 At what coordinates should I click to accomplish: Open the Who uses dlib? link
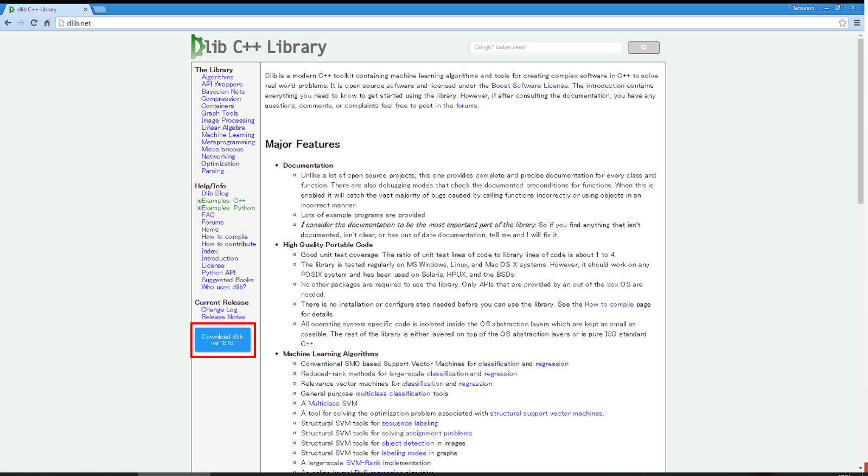[x=224, y=287]
